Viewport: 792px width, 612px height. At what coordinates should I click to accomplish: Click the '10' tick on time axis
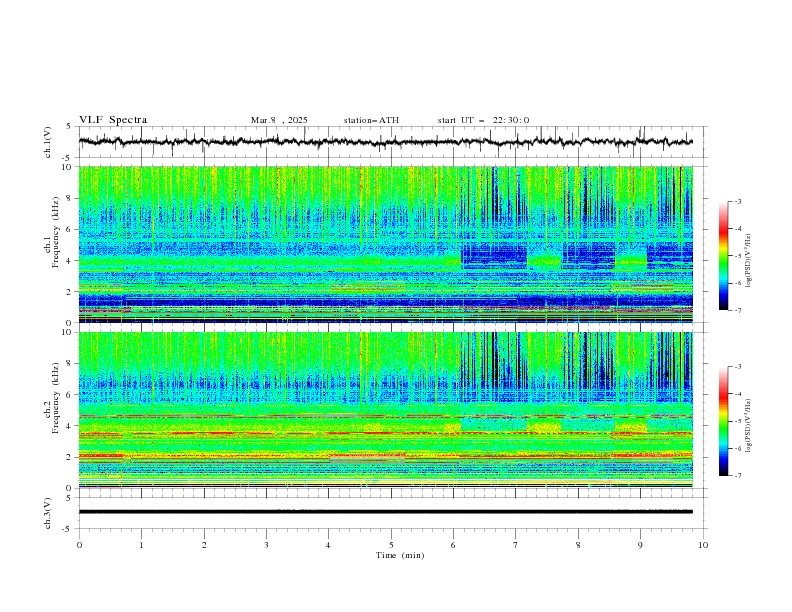(703, 545)
